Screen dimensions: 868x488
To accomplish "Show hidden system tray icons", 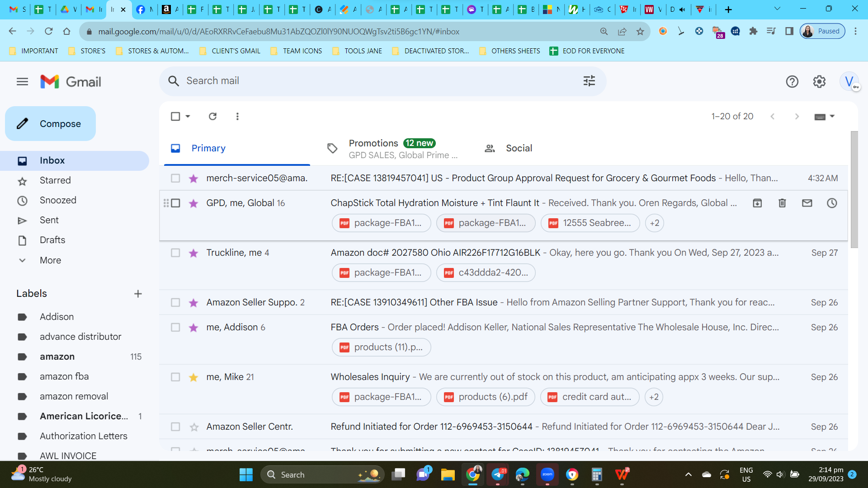I will [x=689, y=474].
